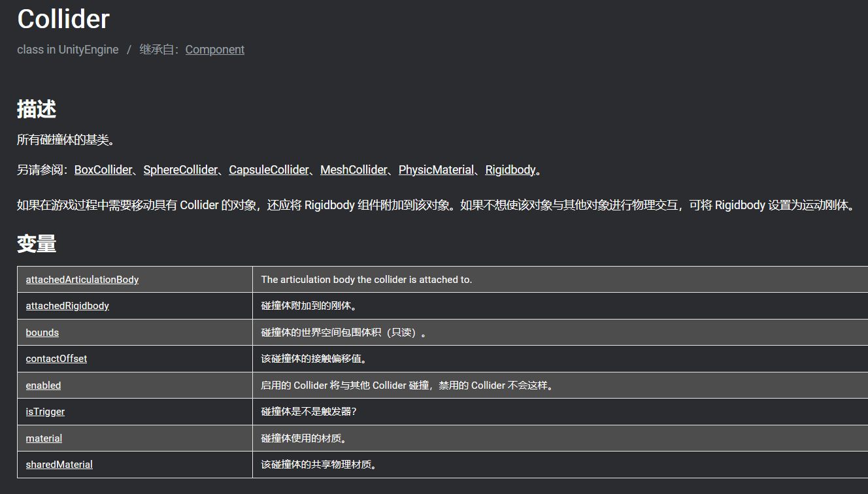Open the Rigidbody reference link
Viewport: 868px width, 494px height.
point(510,170)
